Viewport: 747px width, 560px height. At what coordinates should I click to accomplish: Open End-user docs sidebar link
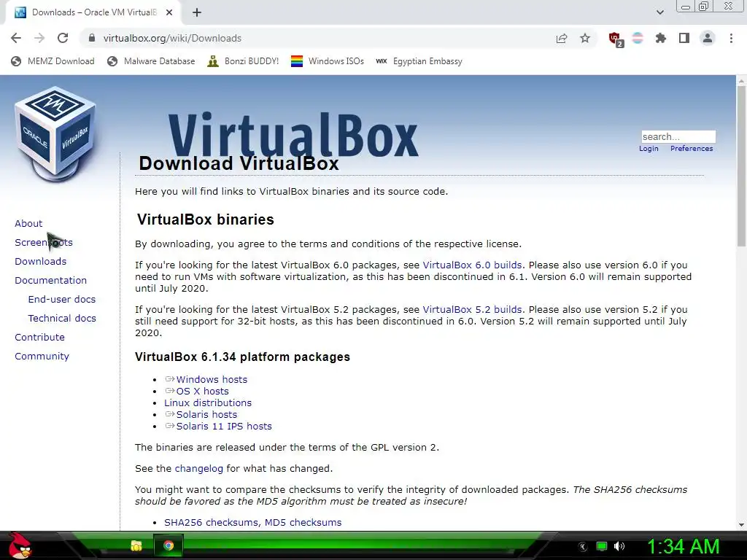coord(62,300)
